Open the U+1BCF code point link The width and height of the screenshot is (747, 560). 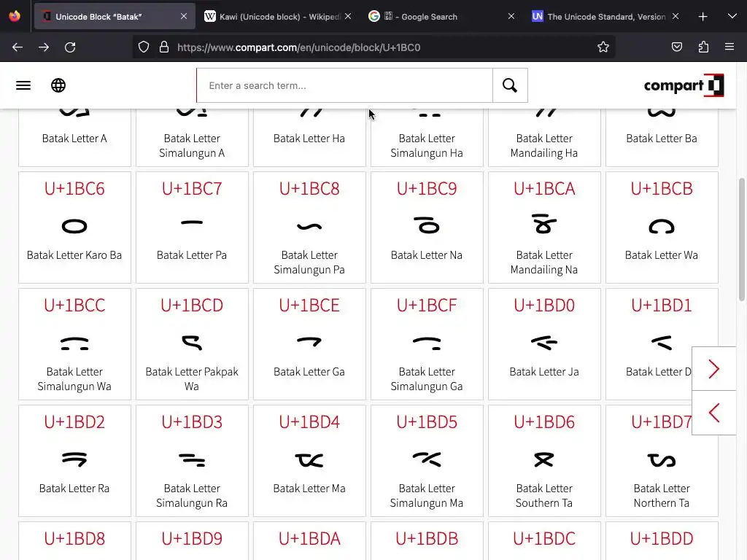tap(427, 306)
